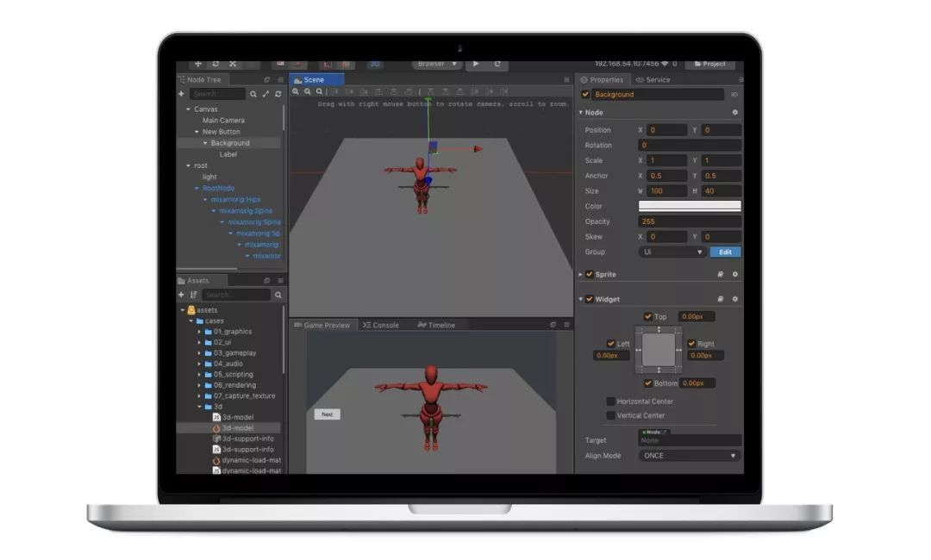
Task: Select the move transform tool in top toolbar
Action: (x=198, y=64)
